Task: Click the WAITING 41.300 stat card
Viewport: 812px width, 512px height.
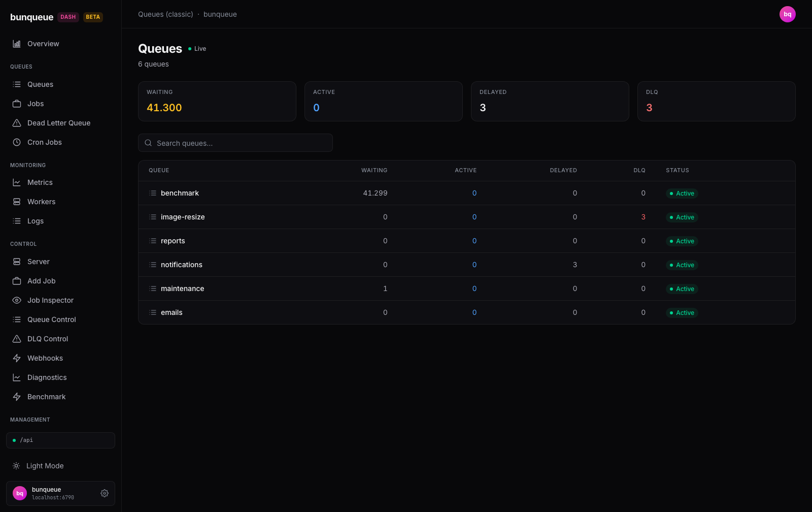Action: [x=217, y=101]
